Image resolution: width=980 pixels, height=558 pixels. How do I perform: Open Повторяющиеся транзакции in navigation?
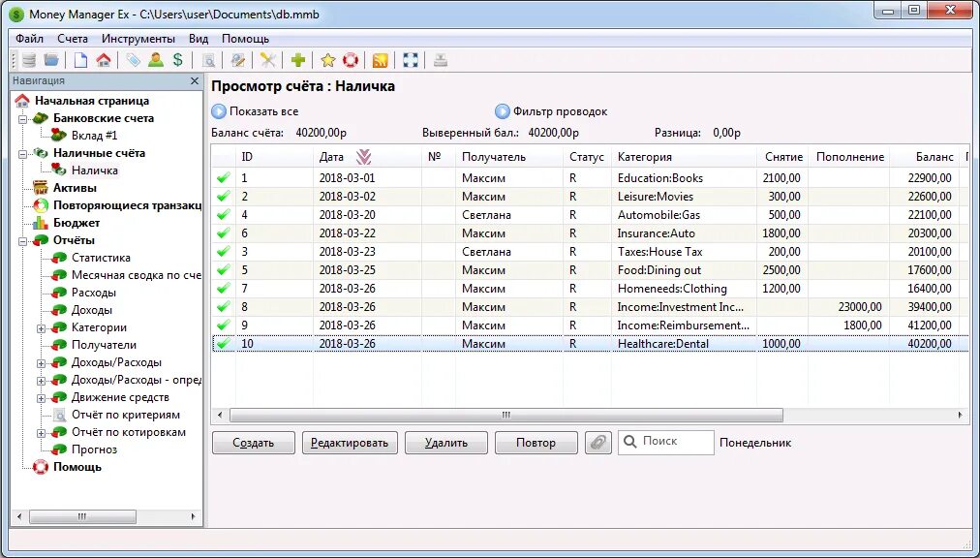(127, 205)
